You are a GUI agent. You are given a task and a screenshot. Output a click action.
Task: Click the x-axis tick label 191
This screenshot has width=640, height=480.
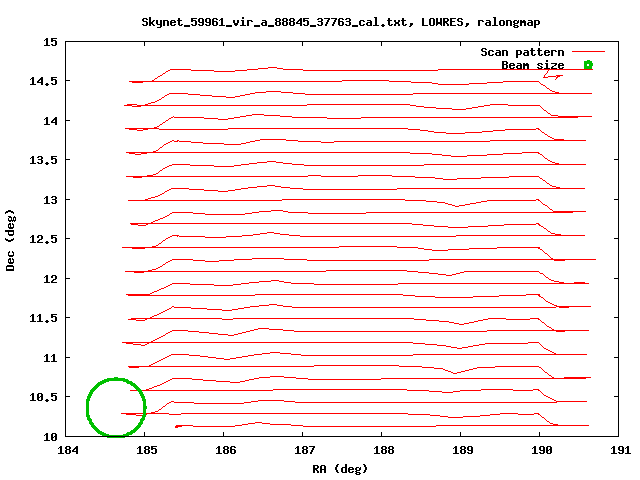[x=620, y=450]
